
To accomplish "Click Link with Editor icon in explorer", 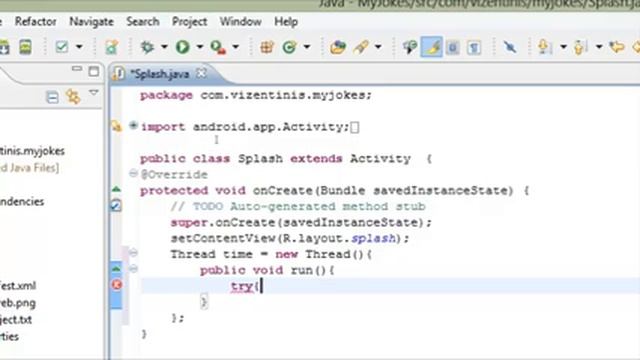I will click(73, 97).
